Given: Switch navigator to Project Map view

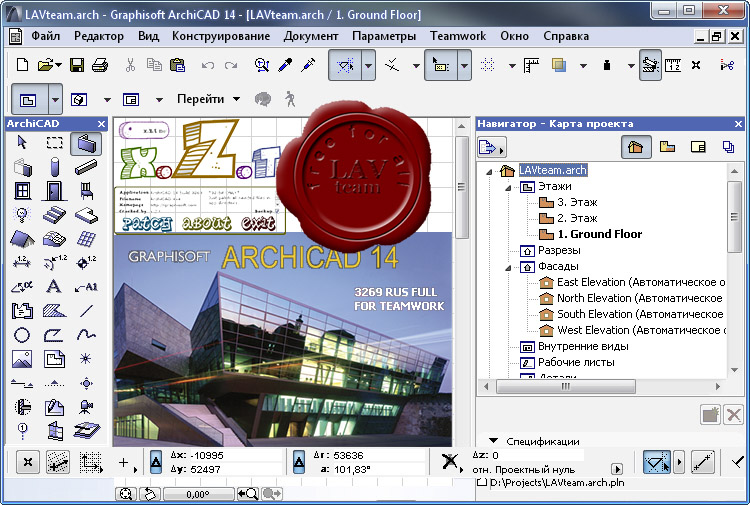Looking at the screenshot, I should [x=636, y=147].
